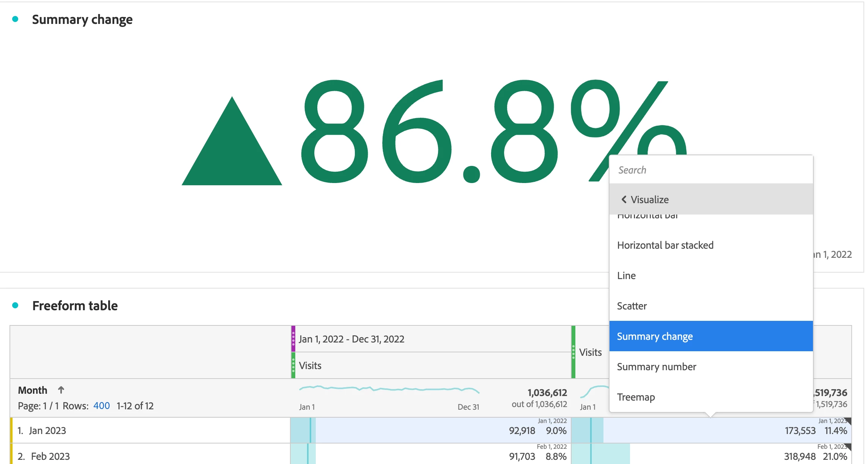Select Treemap from the list
The image size is (868, 464).
tap(636, 397)
